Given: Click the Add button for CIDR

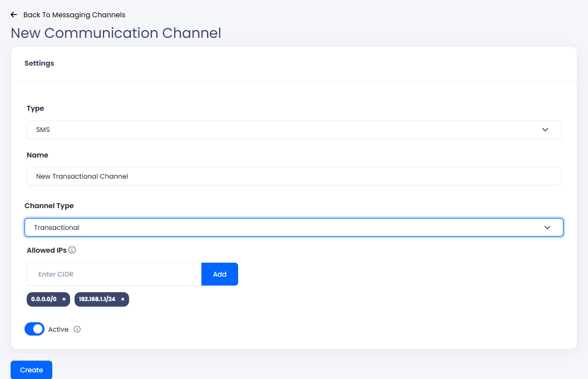Looking at the screenshot, I should coord(219,274).
